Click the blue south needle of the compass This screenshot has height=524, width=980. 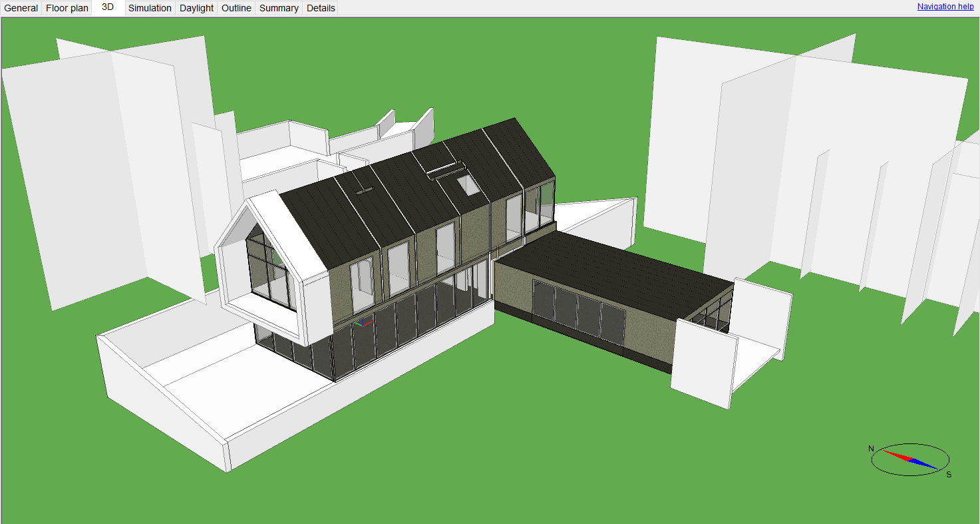click(925, 463)
